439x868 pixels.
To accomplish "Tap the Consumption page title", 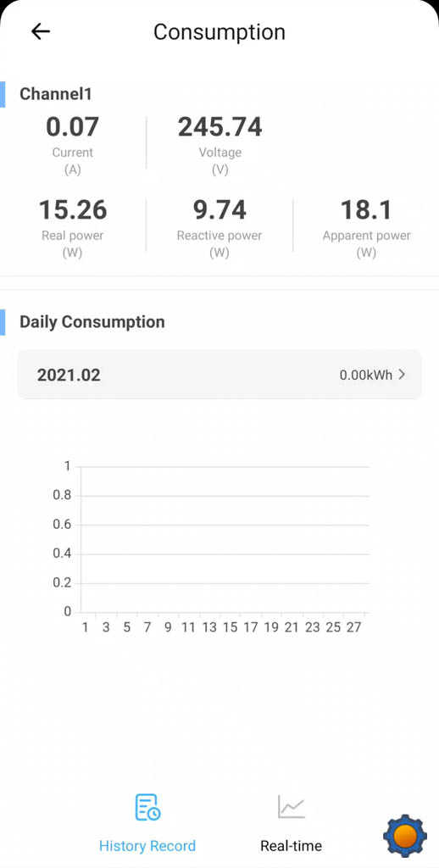I will (219, 32).
